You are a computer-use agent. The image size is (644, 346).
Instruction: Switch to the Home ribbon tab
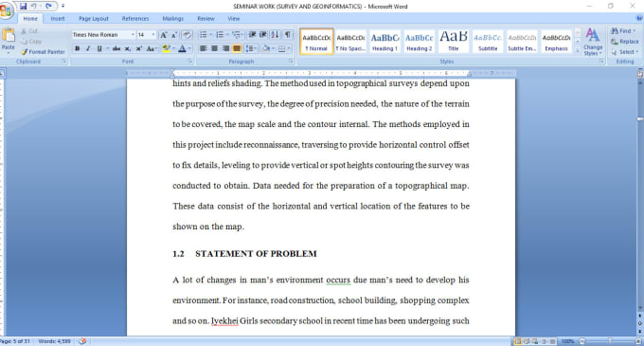click(x=30, y=19)
